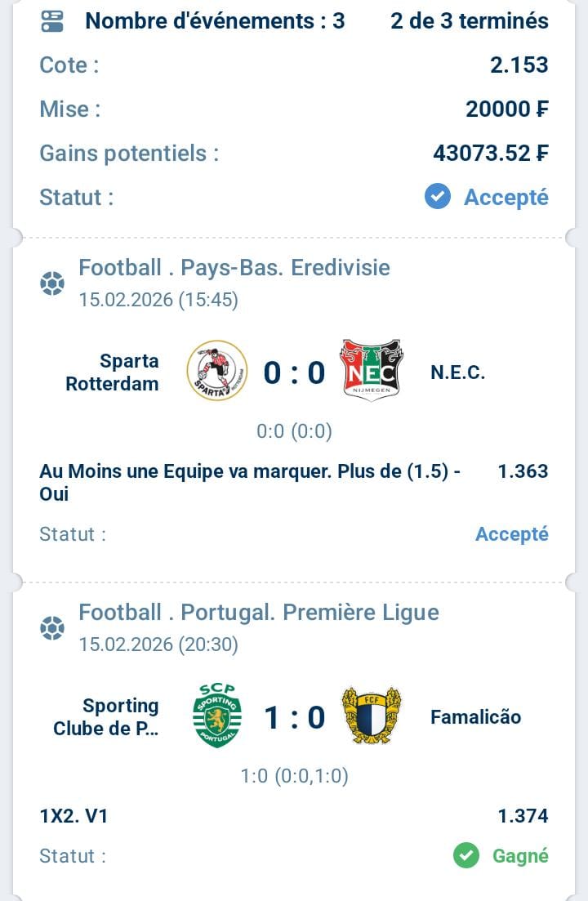
Task: Tap the blue Accepté checkmark icon
Action: click(438, 197)
